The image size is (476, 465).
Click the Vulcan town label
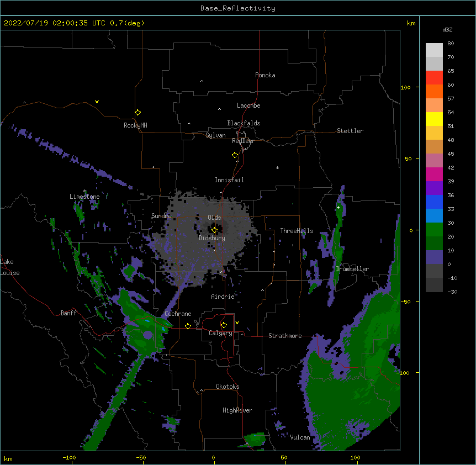point(300,437)
